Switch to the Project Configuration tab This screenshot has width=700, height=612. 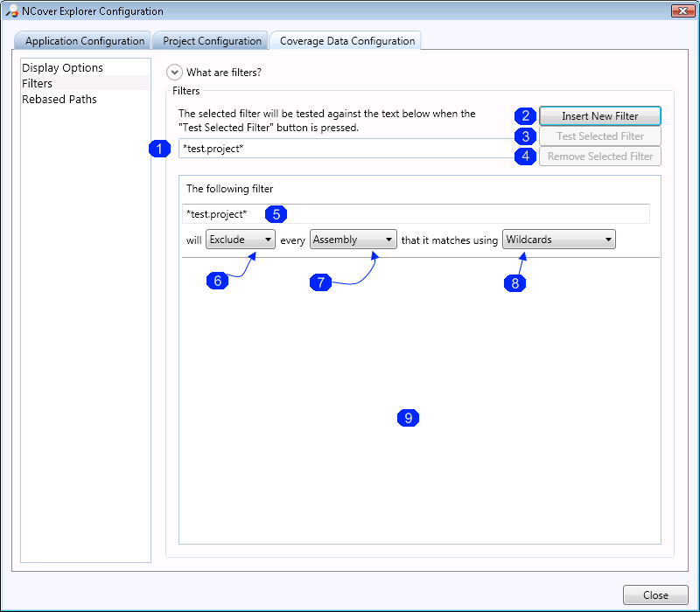pyautogui.click(x=211, y=41)
